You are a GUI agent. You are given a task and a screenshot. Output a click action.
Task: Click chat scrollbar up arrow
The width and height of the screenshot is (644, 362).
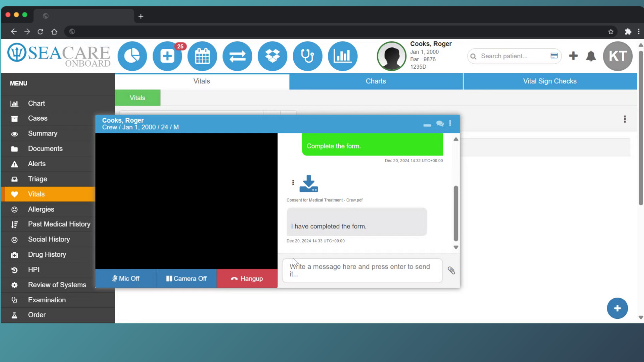456,139
